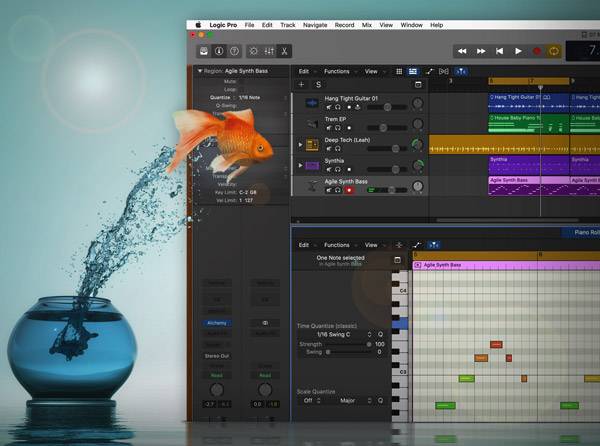Click the yellow cycle range in ruler
Screen dimensions: 600x446
click(x=529, y=81)
